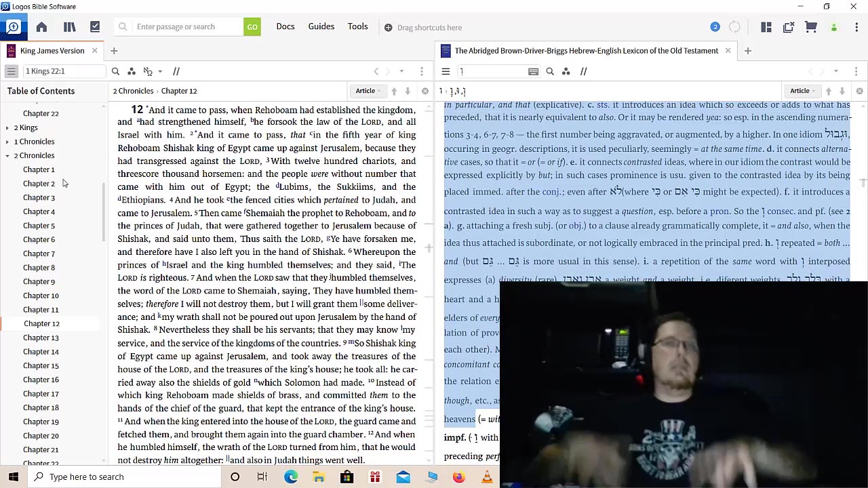This screenshot has height=488, width=868.
Task: Click the Table of Contents scrollbar
Action: [103, 212]
